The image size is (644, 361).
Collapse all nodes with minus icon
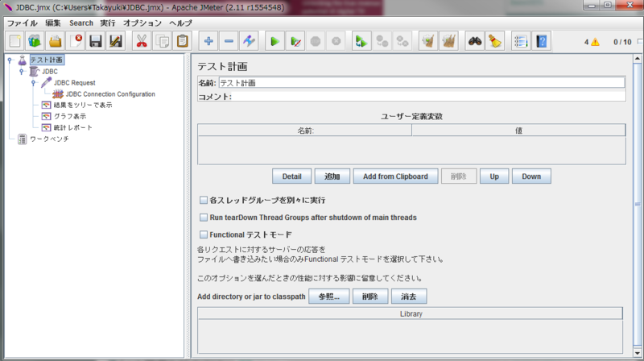229,41
